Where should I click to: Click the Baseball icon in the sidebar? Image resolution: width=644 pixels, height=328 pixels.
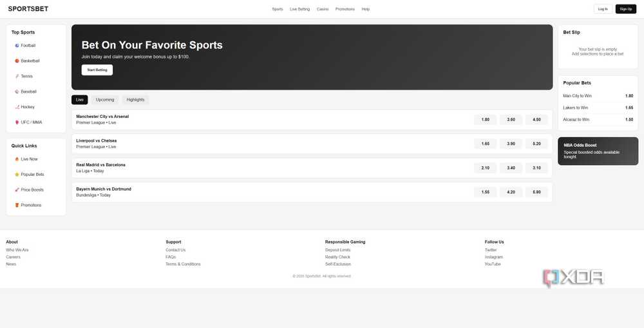(17, 92)
